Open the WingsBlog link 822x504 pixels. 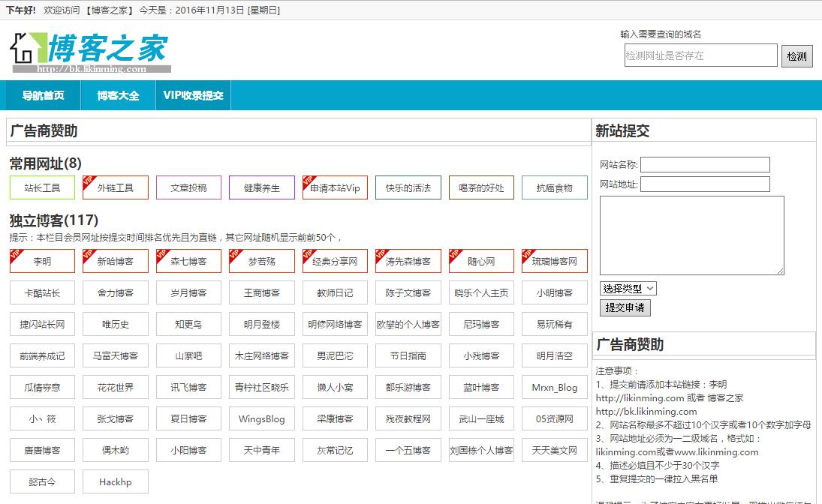(x=262, y=419)
